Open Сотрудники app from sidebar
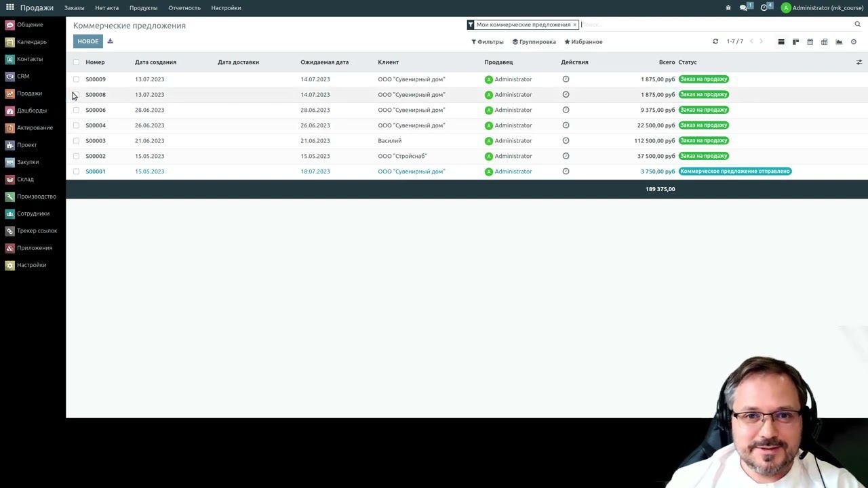The image size is (868, 488). [x=28, y=213]
